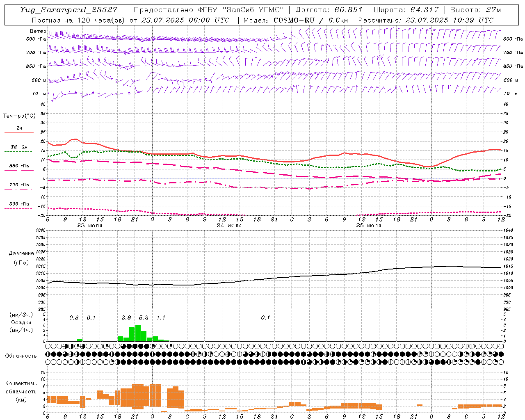Viewport: 525px width, 420px height.
Task: Click the station name Yug_Saranpaul_23527
Action: [68, 10]
